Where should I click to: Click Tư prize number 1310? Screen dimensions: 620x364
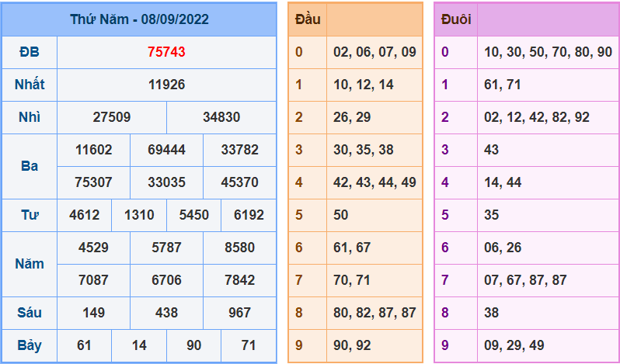139,215
